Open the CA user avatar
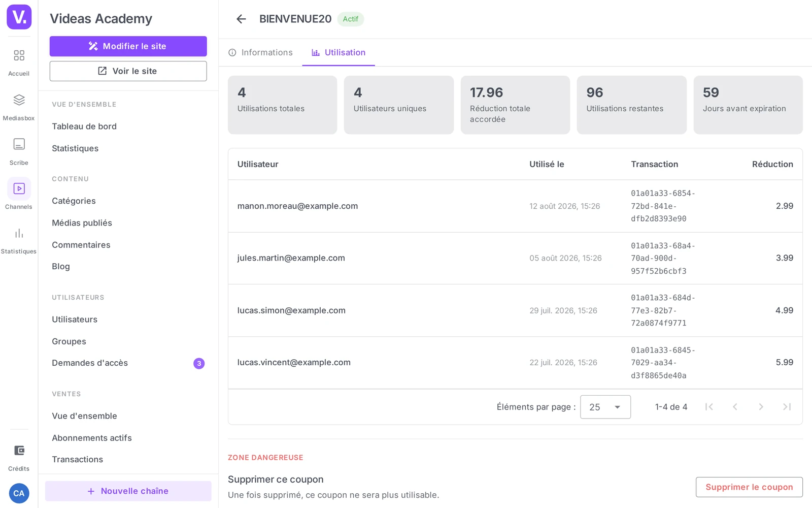This screenshot has width=812, height=508. (x=19, y=493)
